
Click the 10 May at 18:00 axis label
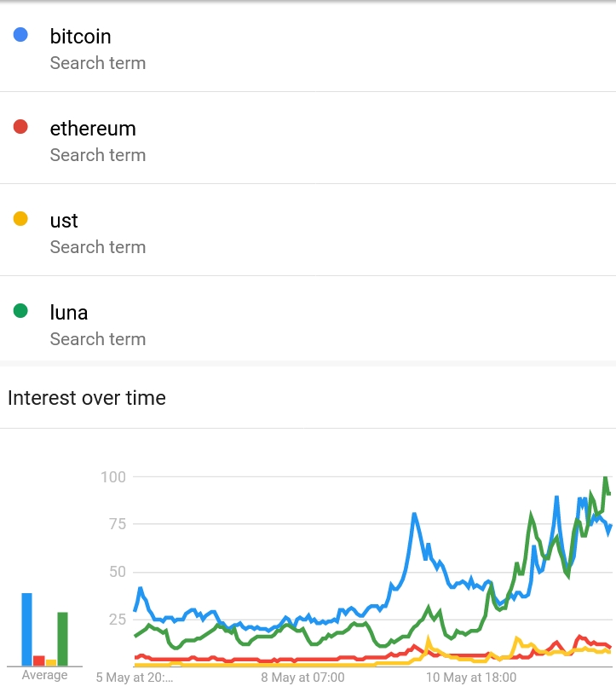point(471,677)
